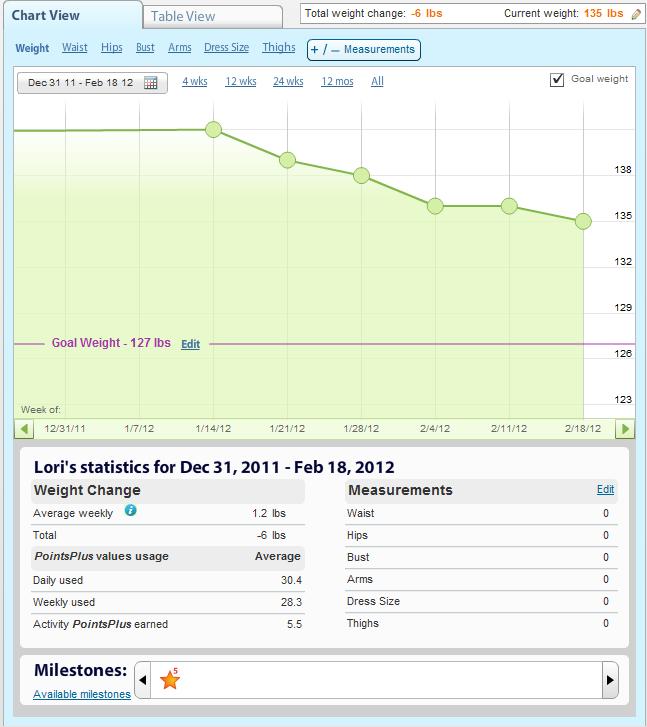The image size is (647, 727).
Task: Uncheck the Goal weight checkbox
Action: [x=557, y=80]
